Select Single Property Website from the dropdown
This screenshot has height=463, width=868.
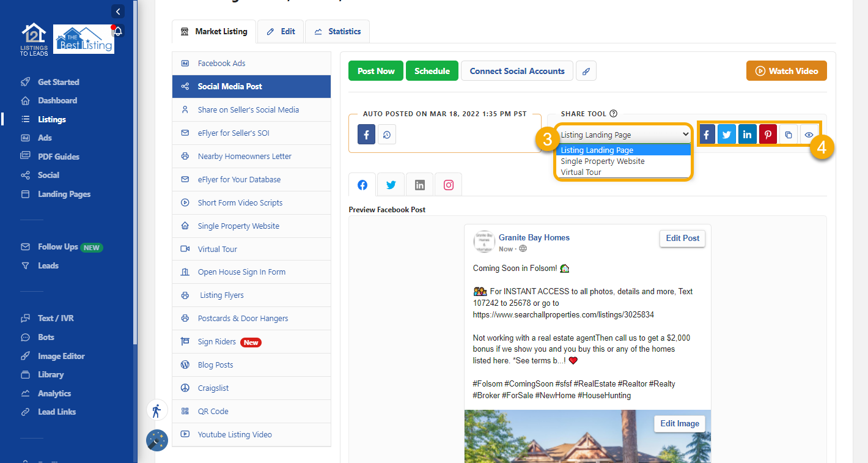(x=602, y=161)
